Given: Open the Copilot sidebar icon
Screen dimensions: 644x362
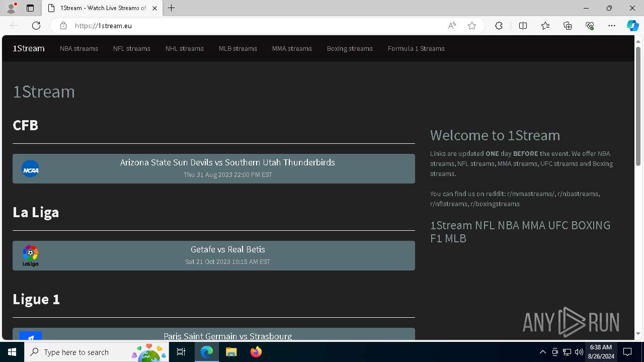Looking at the screenshot, I should (632, 26).
